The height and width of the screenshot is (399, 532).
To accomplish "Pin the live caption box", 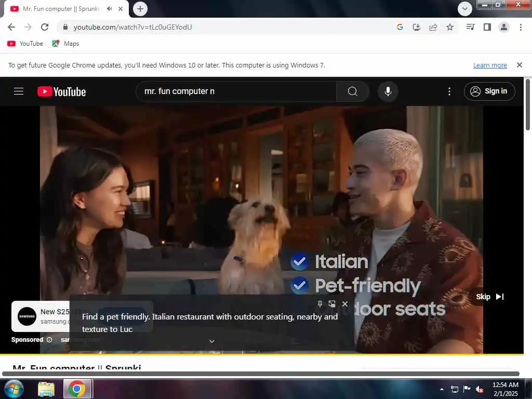I will coord(320,303).
